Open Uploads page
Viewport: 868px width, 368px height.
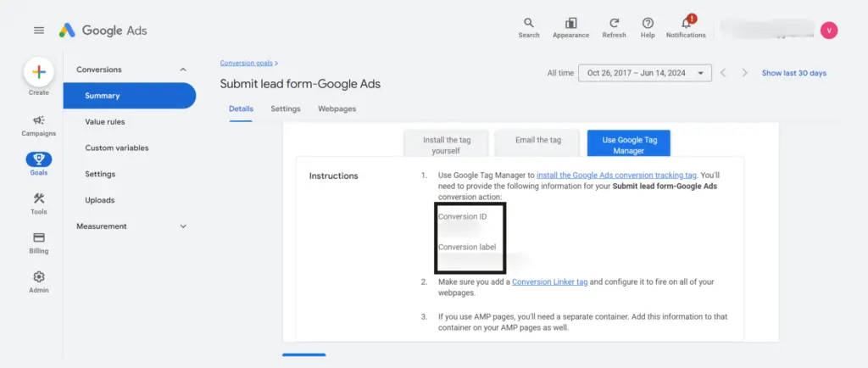[100, 200]
